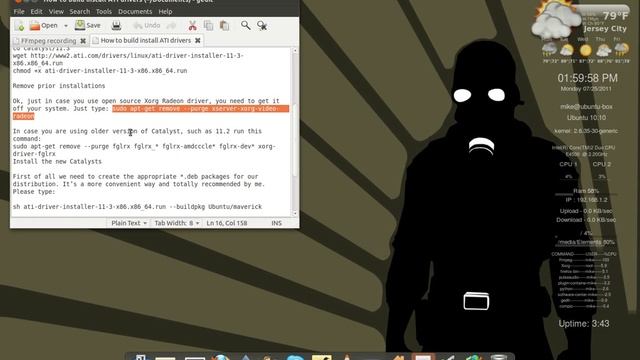640x360 pixels.
Task: Click the sudo apt-get remove --purge fglrx line
Action: tap(144, 146)
